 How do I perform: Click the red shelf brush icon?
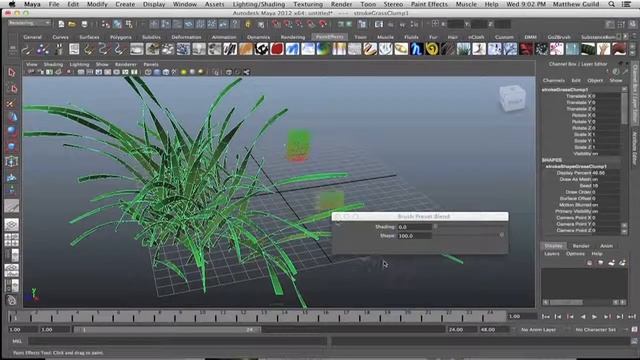pyautogui.click(x=277, y=49)
